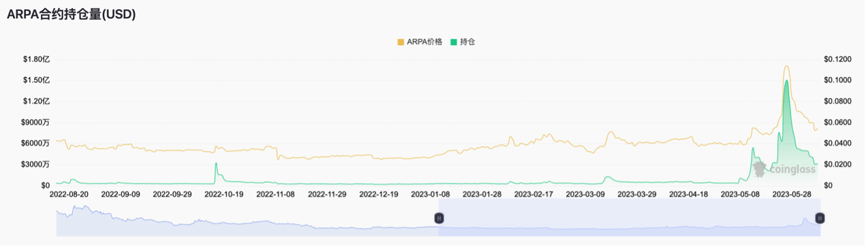Image resolution: width=868 pixels, height=247 pixels.
Task: Click the 2022-09-09 date label
Action: [121, 194]
